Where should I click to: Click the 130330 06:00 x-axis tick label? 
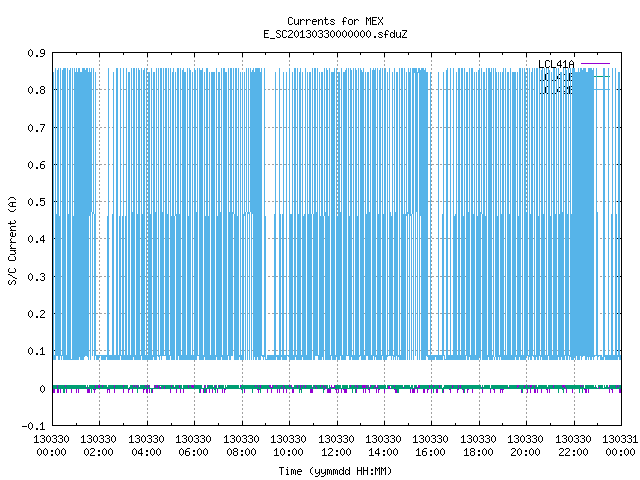coord(193,446)
